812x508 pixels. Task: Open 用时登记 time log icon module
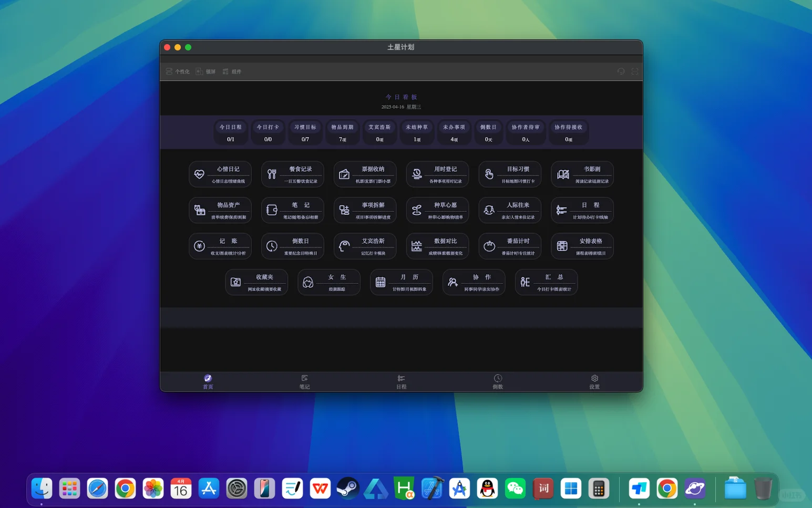[x=438, y=174]
